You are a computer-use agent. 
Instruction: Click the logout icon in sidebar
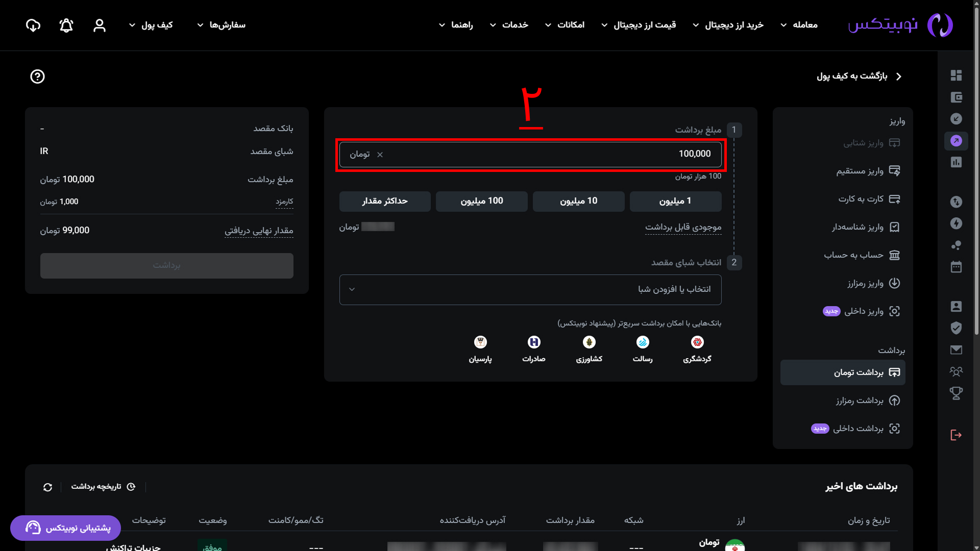pos(956,435)
